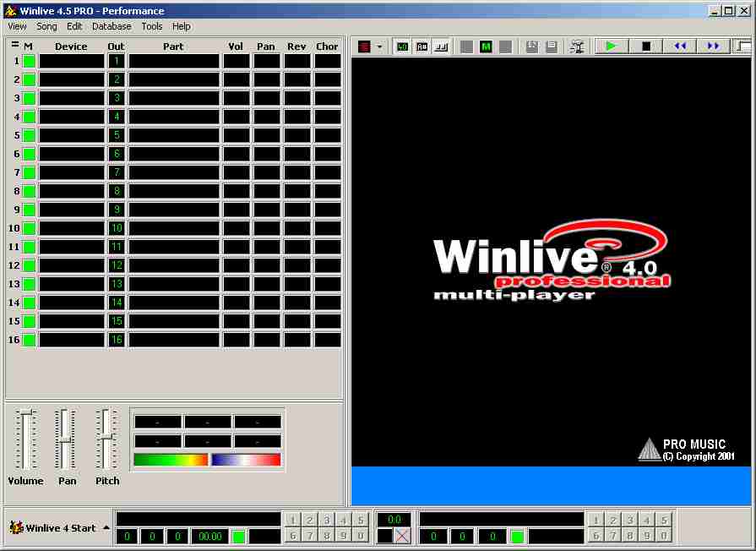Open the dropdown arrow beside the red toolbar icon
This screenshot has width=756, height=551.
(379, 46)
